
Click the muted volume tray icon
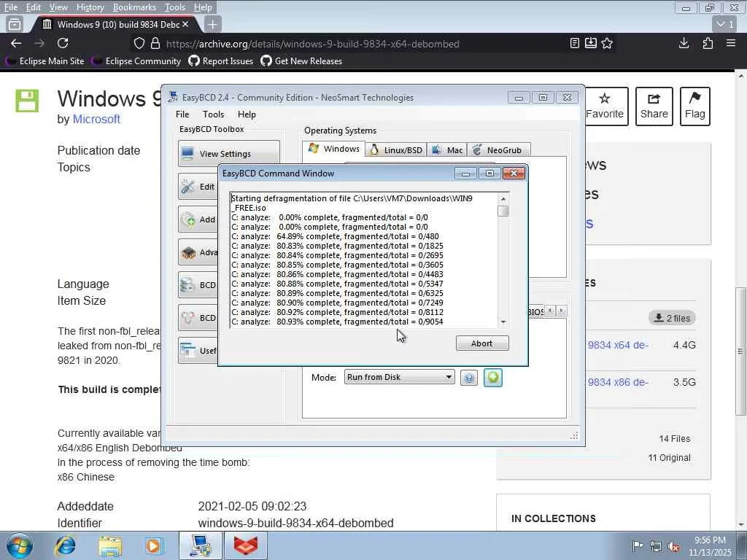[x=673, y=547]
